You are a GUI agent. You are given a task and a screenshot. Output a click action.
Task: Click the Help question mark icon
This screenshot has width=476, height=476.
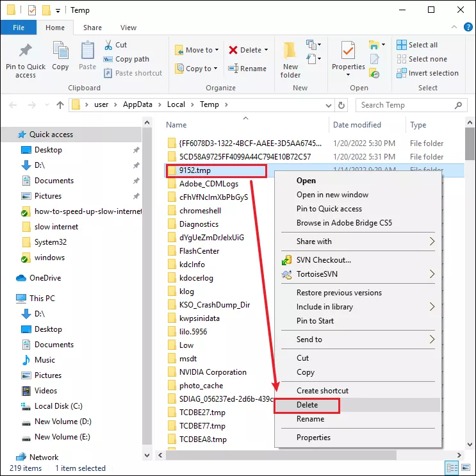tap(468, 27)
